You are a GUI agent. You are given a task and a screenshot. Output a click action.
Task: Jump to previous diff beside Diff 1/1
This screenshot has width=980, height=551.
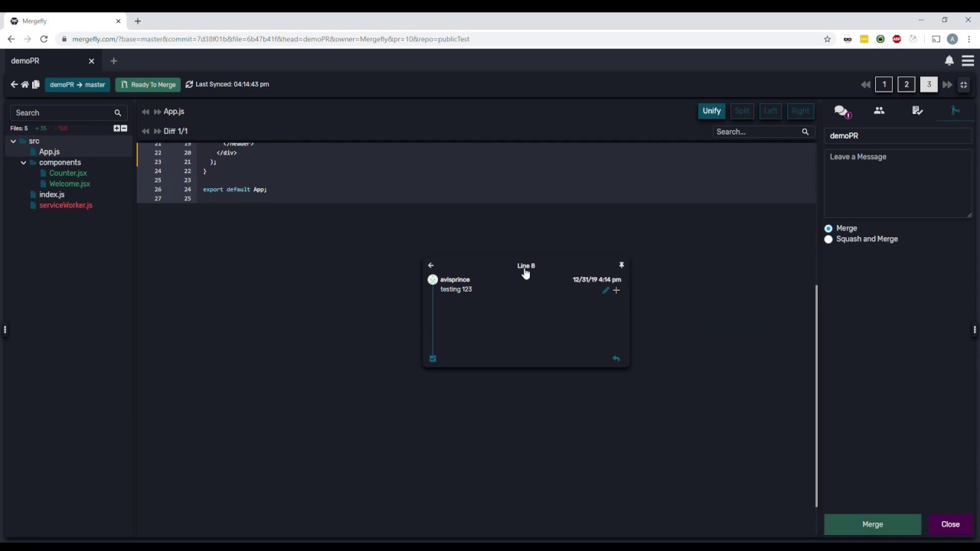pyautogui.click(x=145, y=131)
